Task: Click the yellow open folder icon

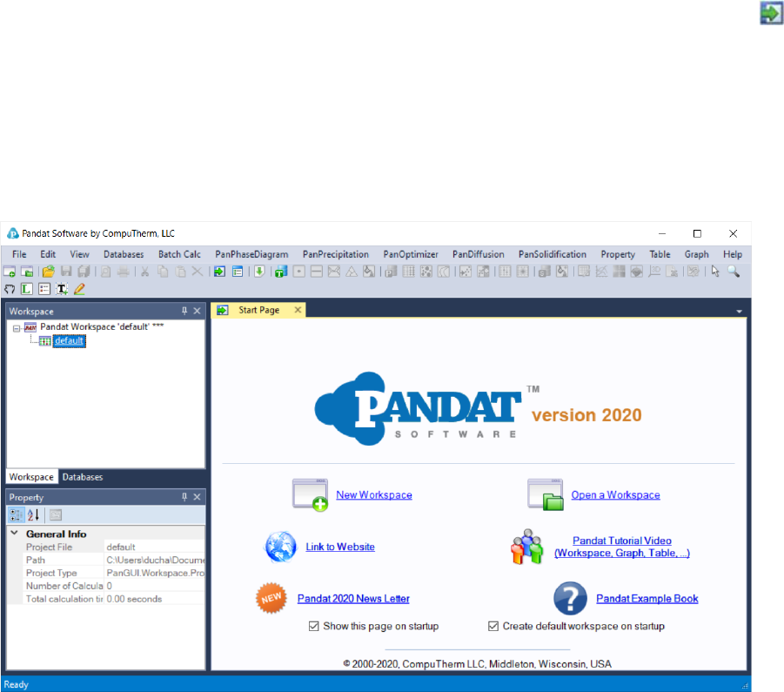Action: coord(49,272)
